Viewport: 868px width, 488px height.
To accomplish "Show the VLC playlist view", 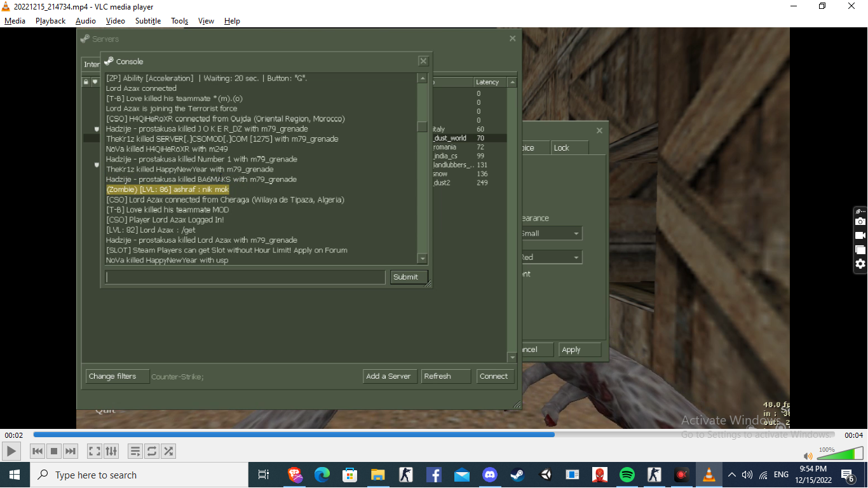I will [135, 451].
